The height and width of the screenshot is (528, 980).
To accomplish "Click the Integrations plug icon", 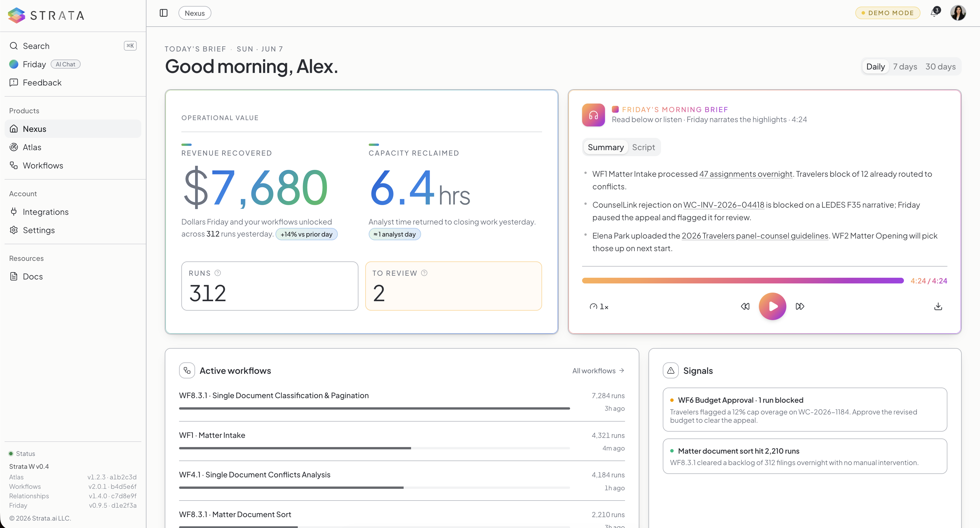I will pos(14,211).
